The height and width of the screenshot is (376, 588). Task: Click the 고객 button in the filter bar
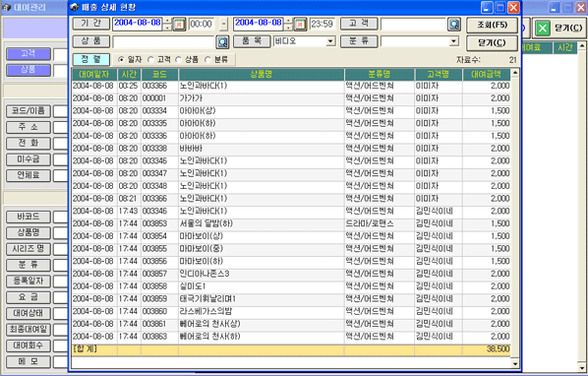[x=359, y=24]
